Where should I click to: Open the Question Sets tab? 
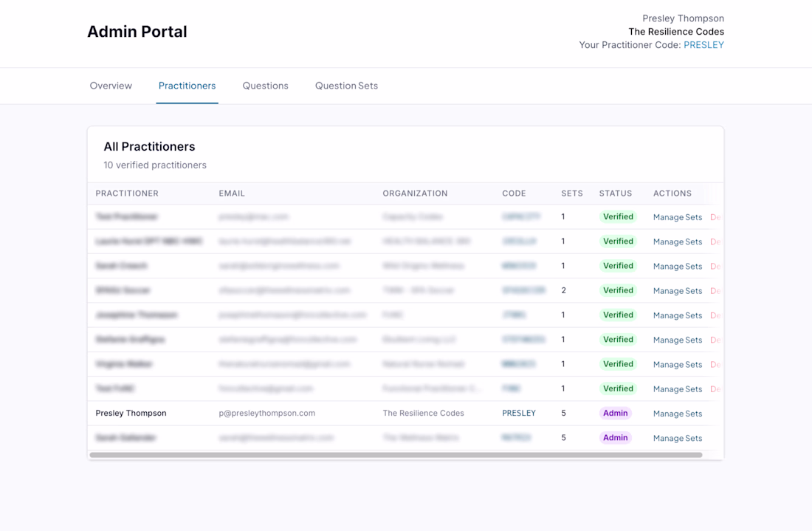click(x=346, y=86)
